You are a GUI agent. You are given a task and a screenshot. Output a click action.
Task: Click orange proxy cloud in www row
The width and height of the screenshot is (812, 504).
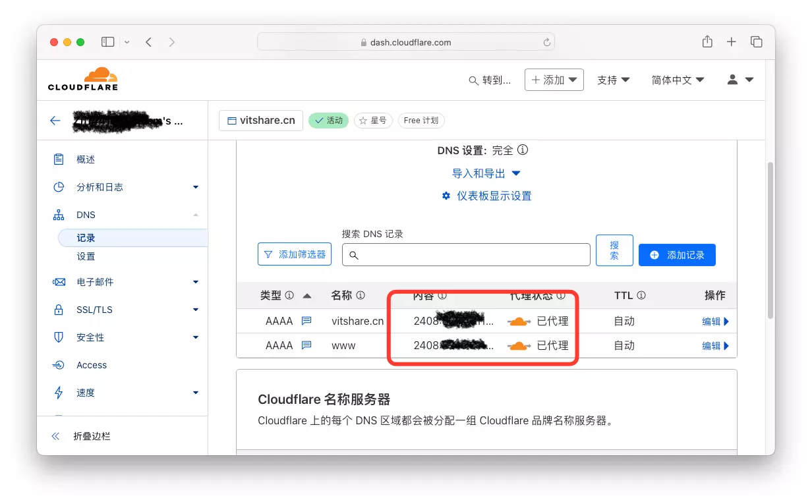pyautogui.click(x=519, y=346)
